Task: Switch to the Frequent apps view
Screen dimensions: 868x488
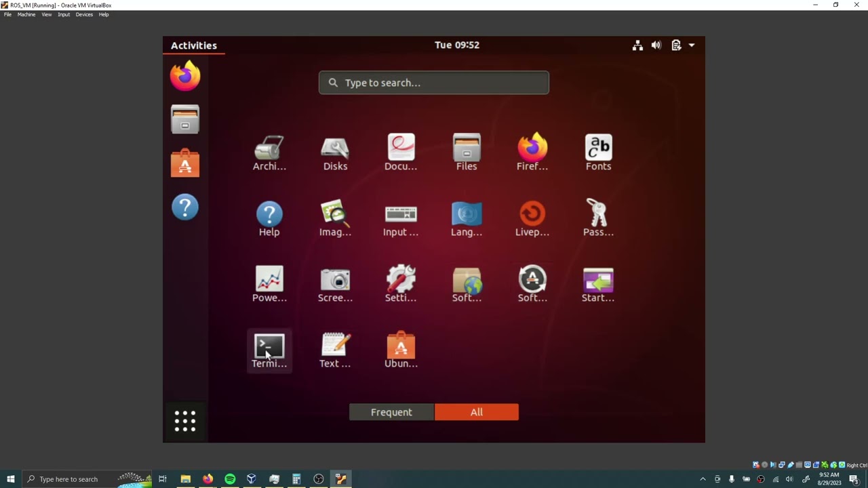Action: (x=391, y=412)
